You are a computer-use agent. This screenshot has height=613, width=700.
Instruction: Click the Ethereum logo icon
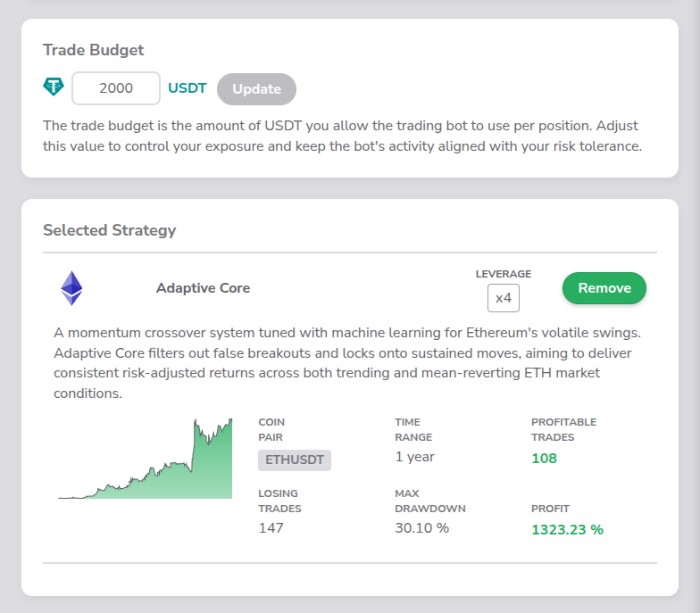[x=71, y=288]
